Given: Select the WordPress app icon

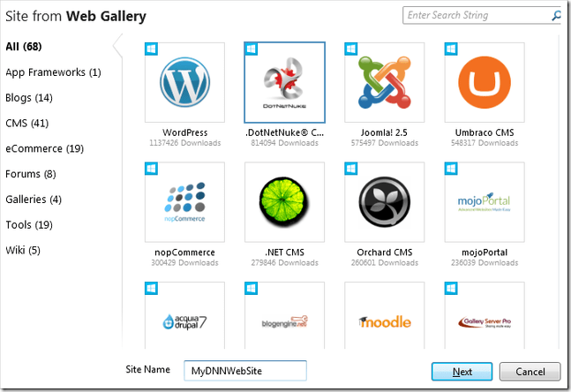Looking at the screenshot, I should pyautogui.click(x=184, y=82).
